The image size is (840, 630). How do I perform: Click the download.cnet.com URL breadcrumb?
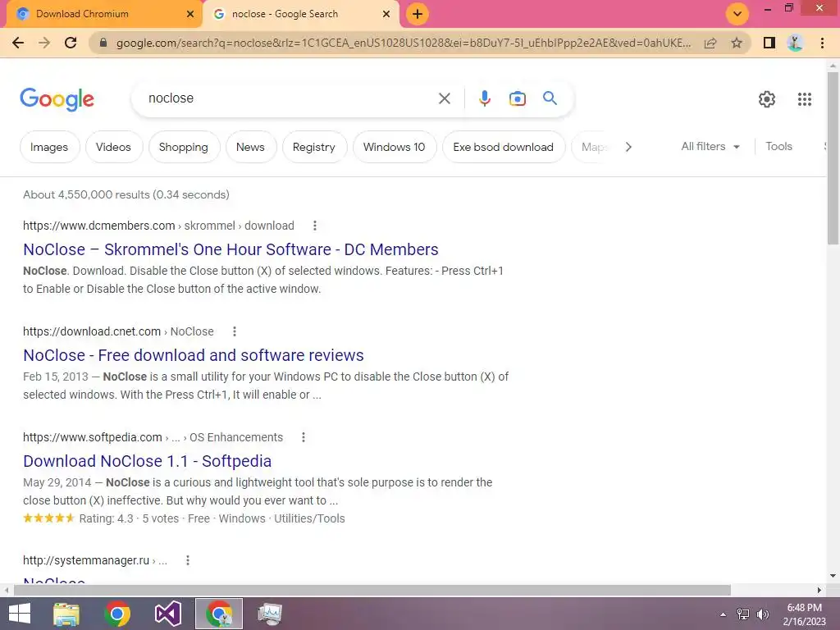pos(118,331)
